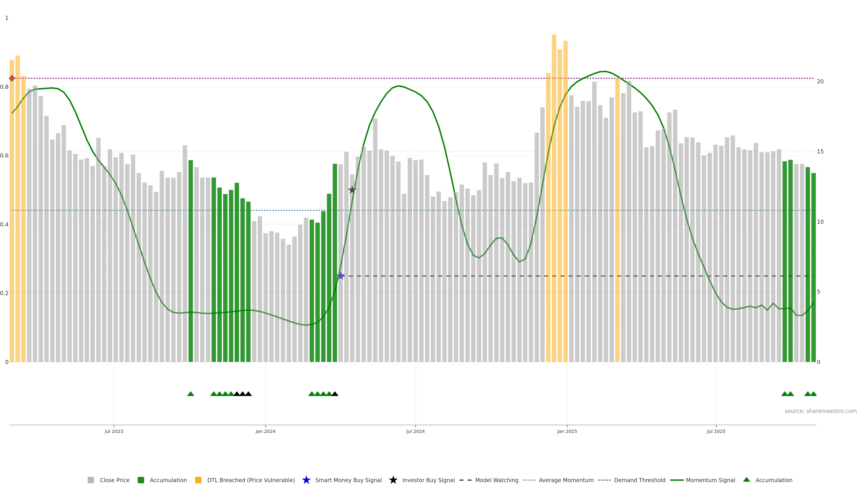
Task: Click the red diamond on Demand Threshold line
Action: click(x=12, y=78)
